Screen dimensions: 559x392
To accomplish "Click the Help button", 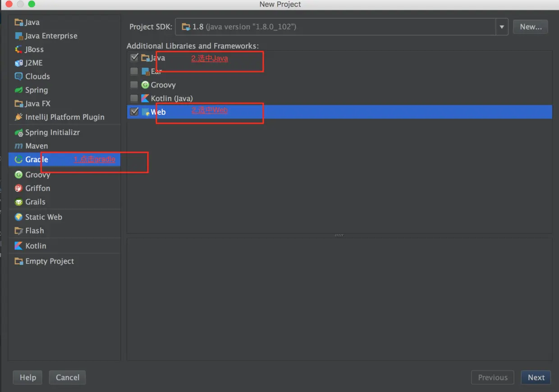I will (x=28, y=378).
